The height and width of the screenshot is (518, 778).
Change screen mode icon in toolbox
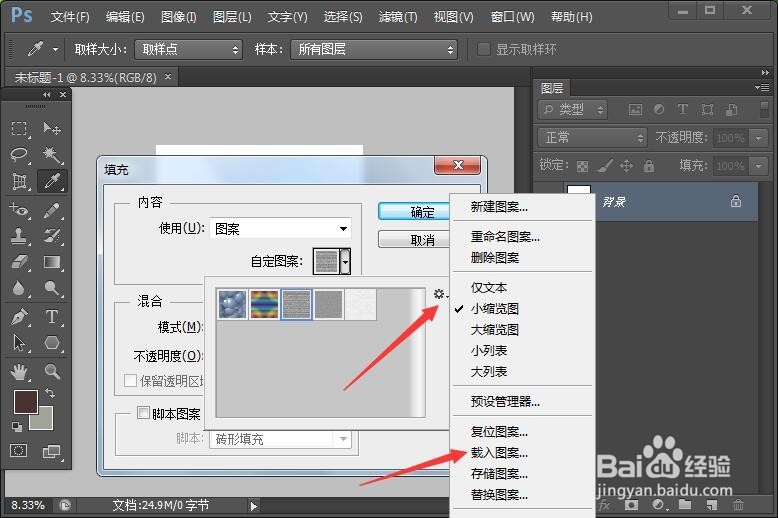(x=52, y=451)
